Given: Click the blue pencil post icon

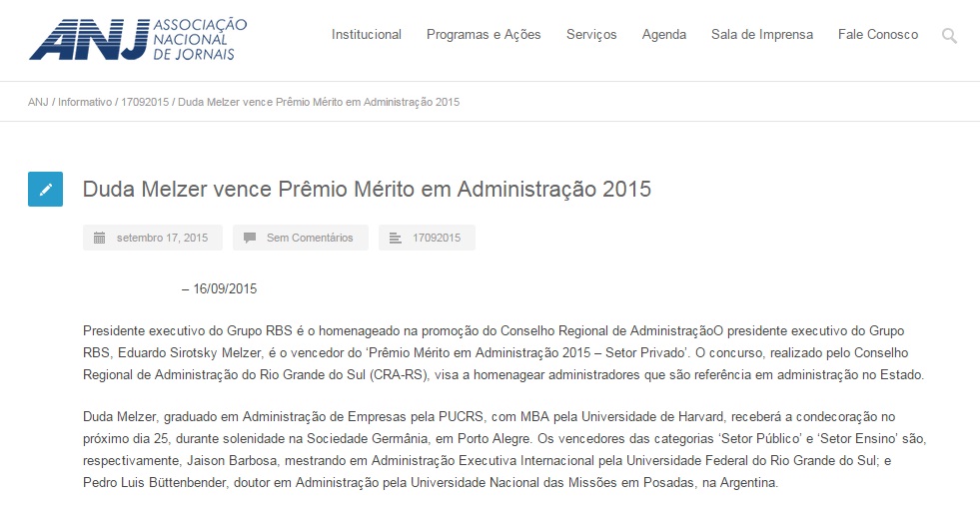Looking at the screenshot, I should [x=46, y=190].
